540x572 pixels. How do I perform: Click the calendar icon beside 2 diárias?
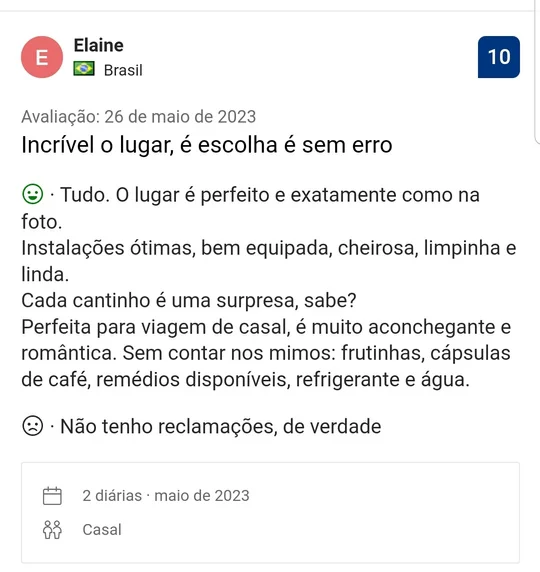pyautogui.click(x=52, y=496)
